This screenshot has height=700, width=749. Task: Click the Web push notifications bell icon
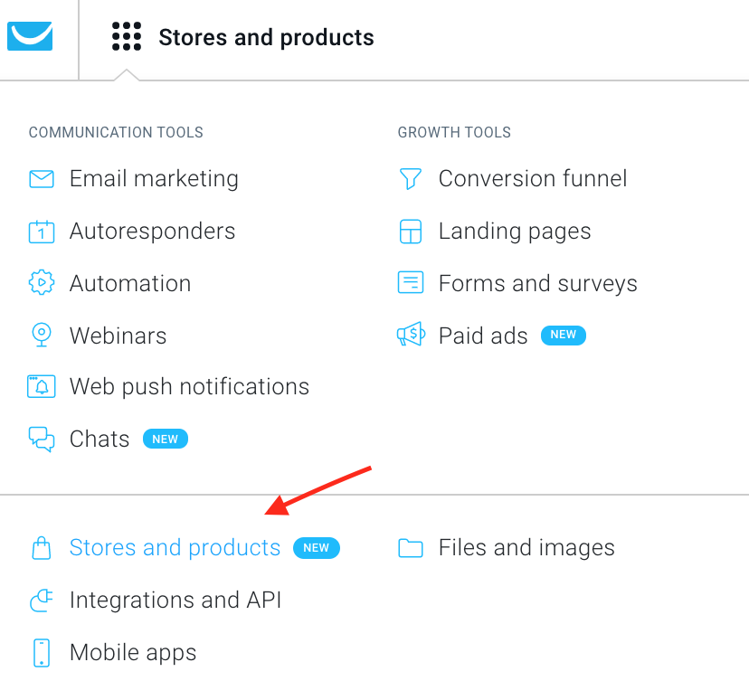[42, 386]
